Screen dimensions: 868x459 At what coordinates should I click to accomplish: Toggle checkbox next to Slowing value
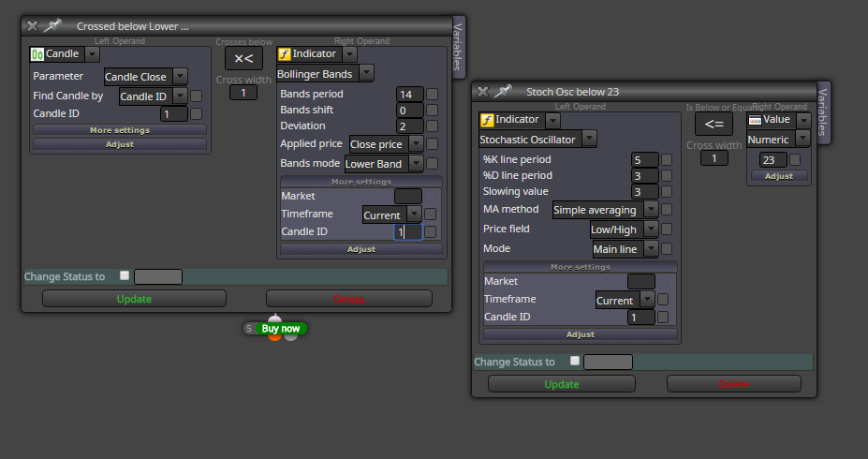667,192
